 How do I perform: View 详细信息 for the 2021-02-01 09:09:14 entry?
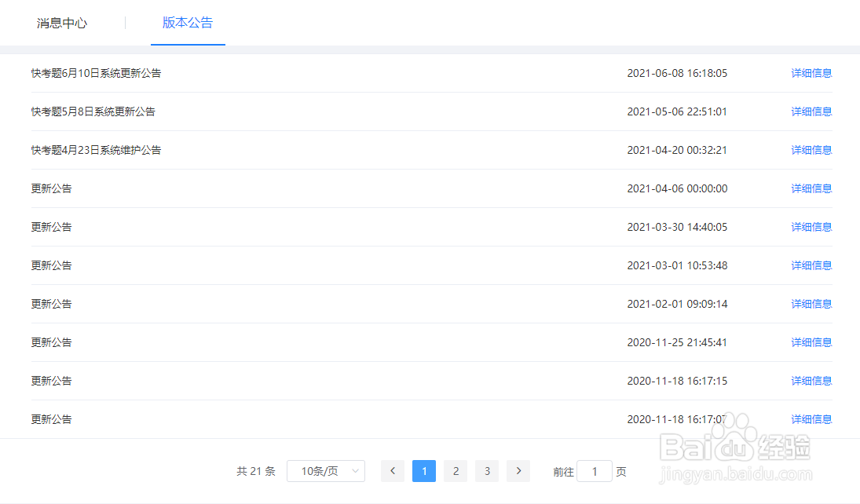(811, 303)
